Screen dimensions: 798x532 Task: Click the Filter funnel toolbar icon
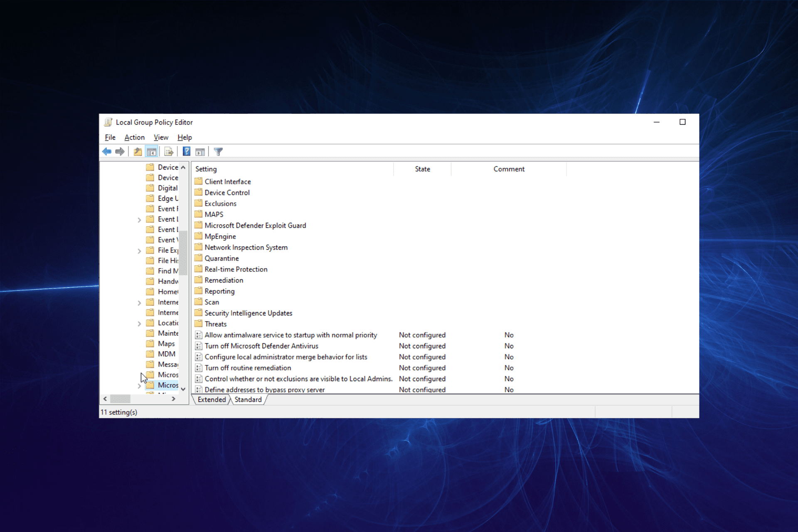tap(218, 152)
